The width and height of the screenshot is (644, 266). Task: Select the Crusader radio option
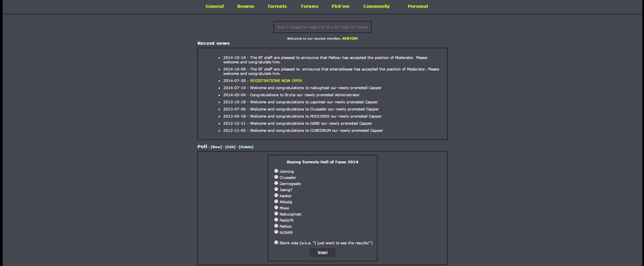276,177
